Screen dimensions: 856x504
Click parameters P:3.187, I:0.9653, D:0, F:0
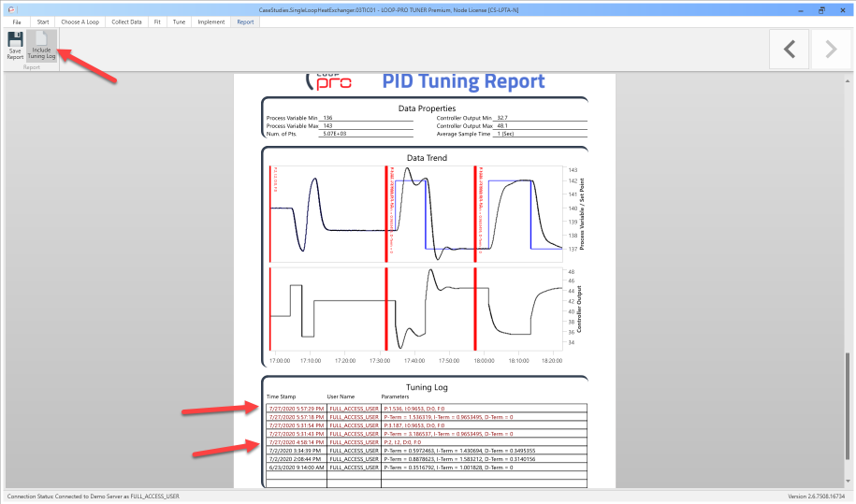point(414,425)
